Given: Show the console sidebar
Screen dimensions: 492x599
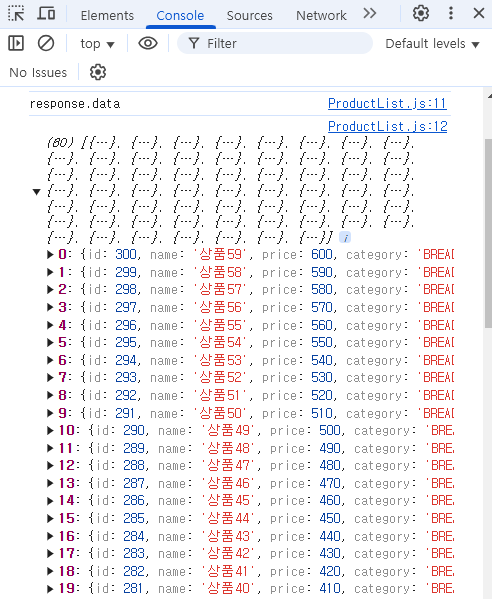Looking at the screenshot, I should pos(16,43).
